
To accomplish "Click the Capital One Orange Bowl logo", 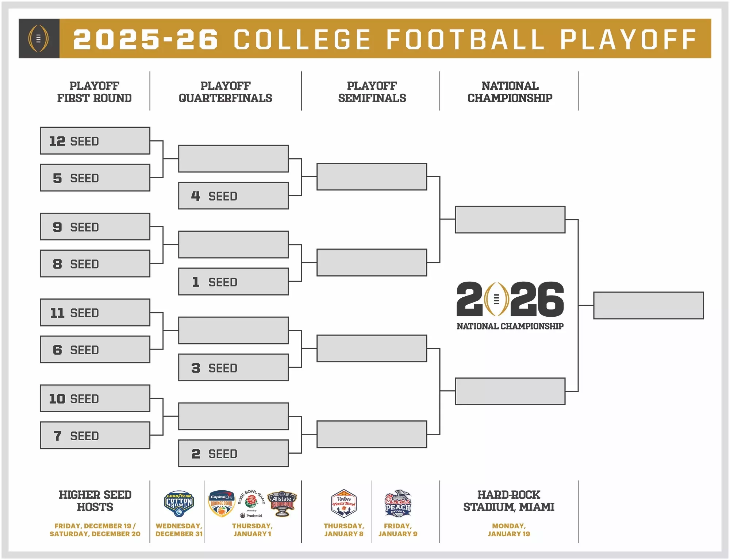I will pos(221,503).
